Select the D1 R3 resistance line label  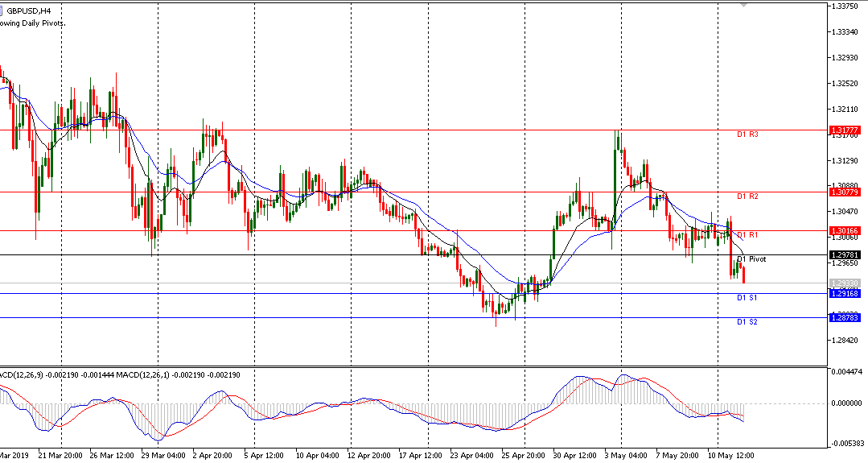(747, 135)
